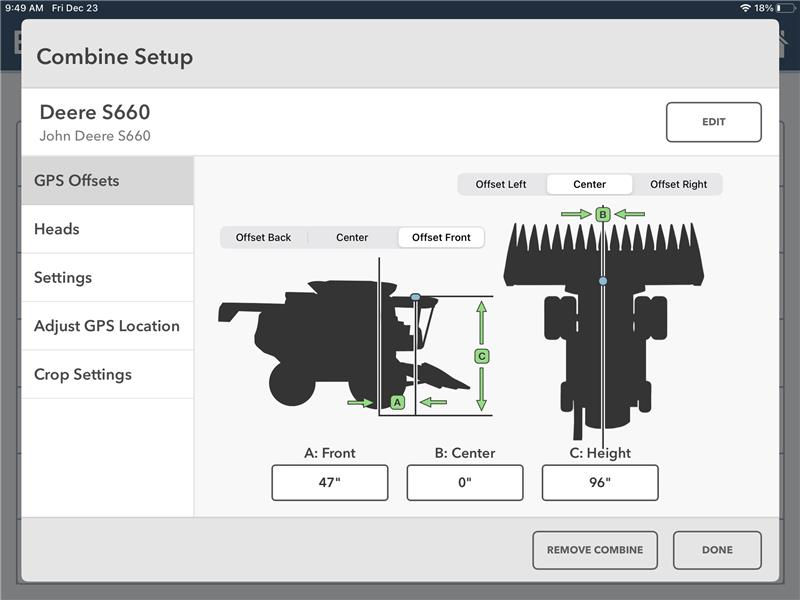Open Adjust GPS Location section
The image size is (800, 600).
(108, 326)
